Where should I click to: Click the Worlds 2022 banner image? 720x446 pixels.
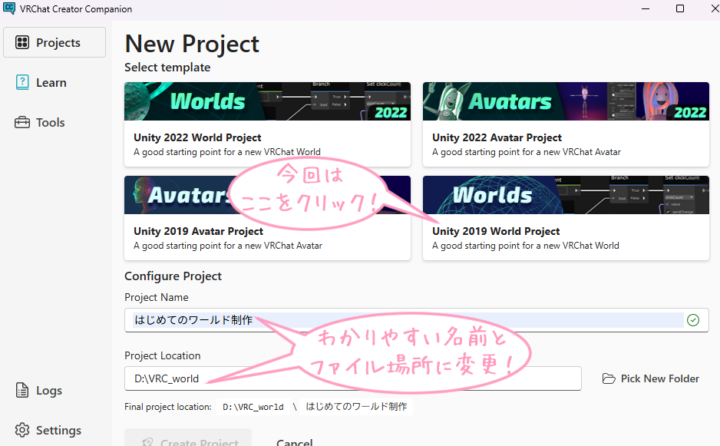(267, 102)
